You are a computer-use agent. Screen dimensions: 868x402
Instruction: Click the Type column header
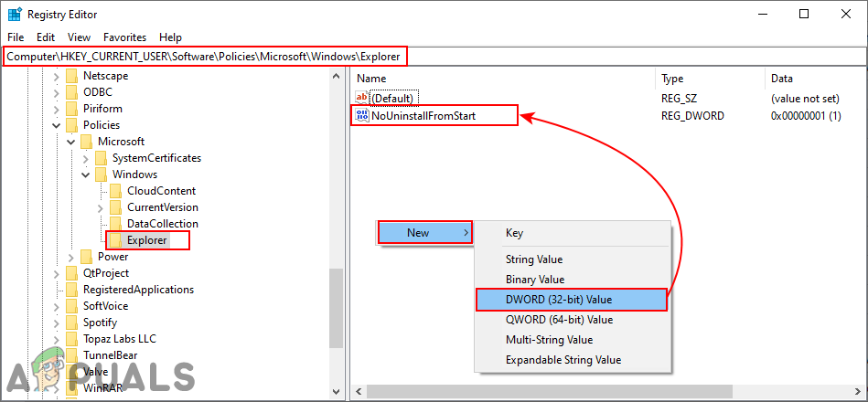(x=672, y=79)
